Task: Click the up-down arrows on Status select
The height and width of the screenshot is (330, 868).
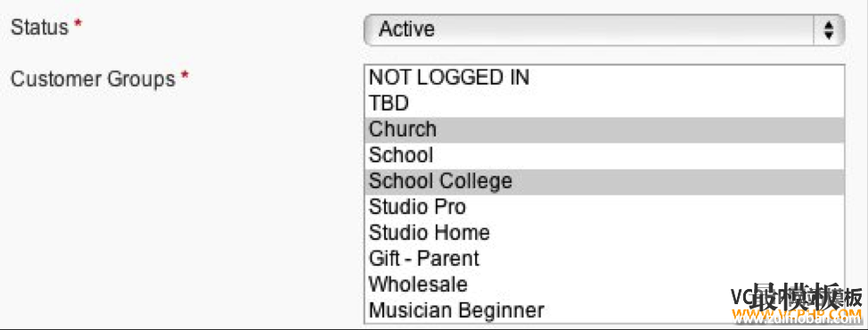Action: 829,30
